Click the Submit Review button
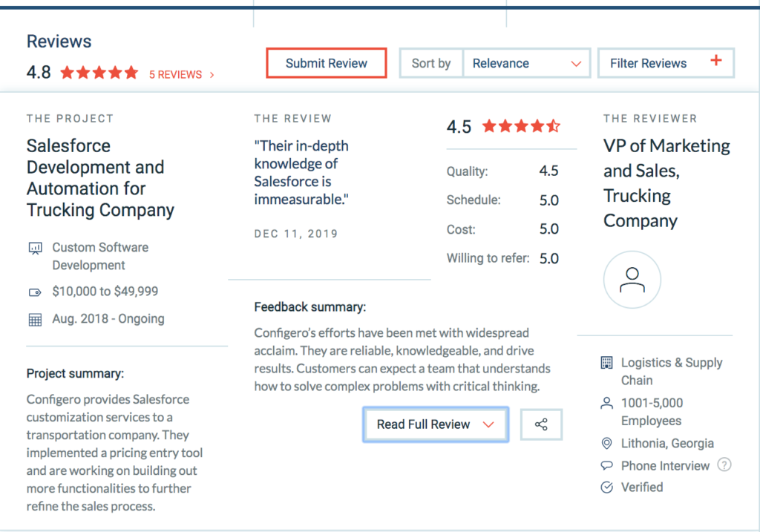This screenshot has width=760, height=532. pyautogui.click(x=327, y=63)
